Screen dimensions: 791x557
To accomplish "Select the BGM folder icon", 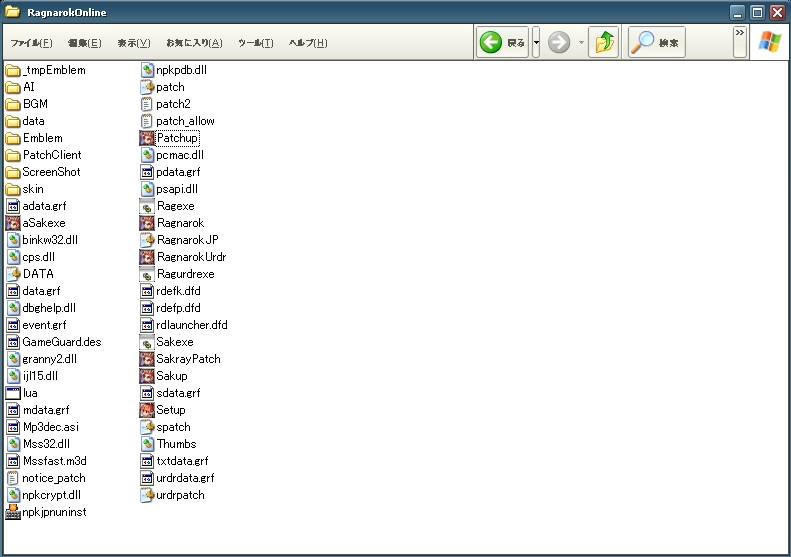I will pos(13,104).
